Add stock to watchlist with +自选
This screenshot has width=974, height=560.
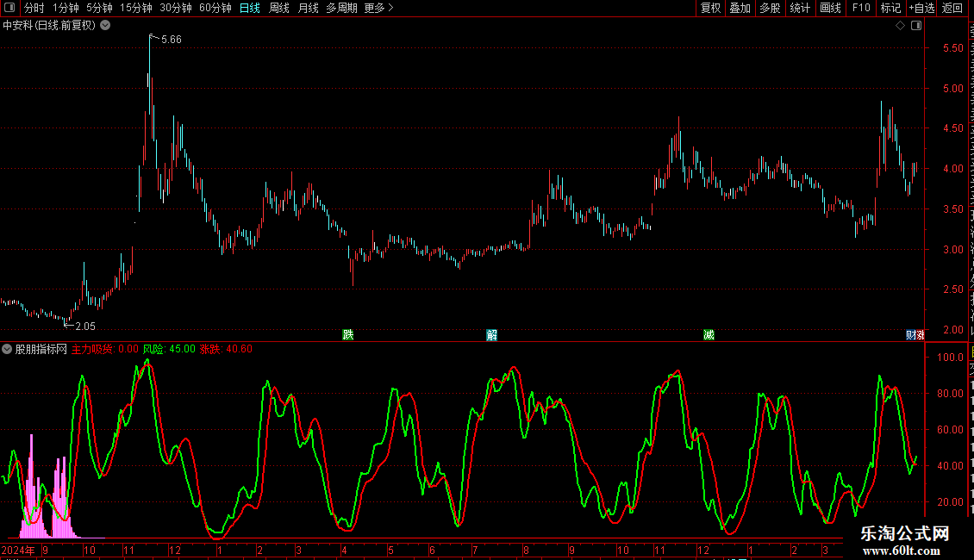tap(921, 8)
